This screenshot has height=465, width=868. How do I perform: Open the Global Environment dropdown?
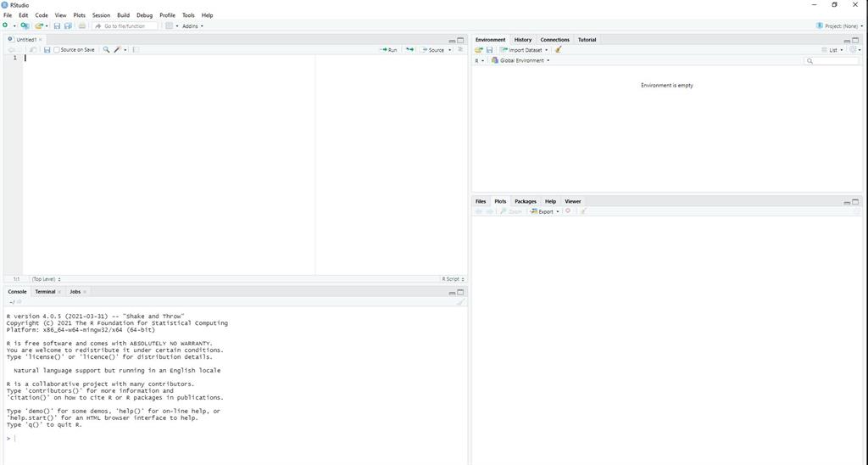pyautogui.click(x=521, y=60)
